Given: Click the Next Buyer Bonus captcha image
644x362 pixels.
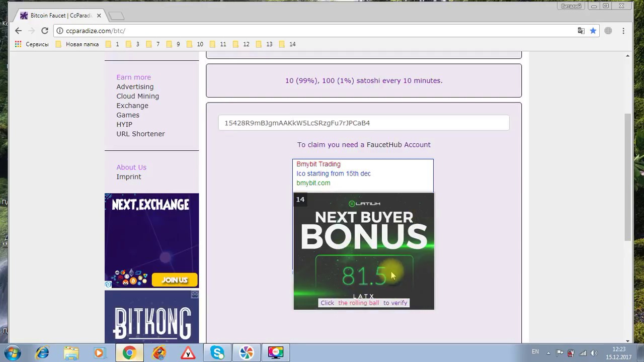Looking at the screenshot, I should [x=364, y=251].
